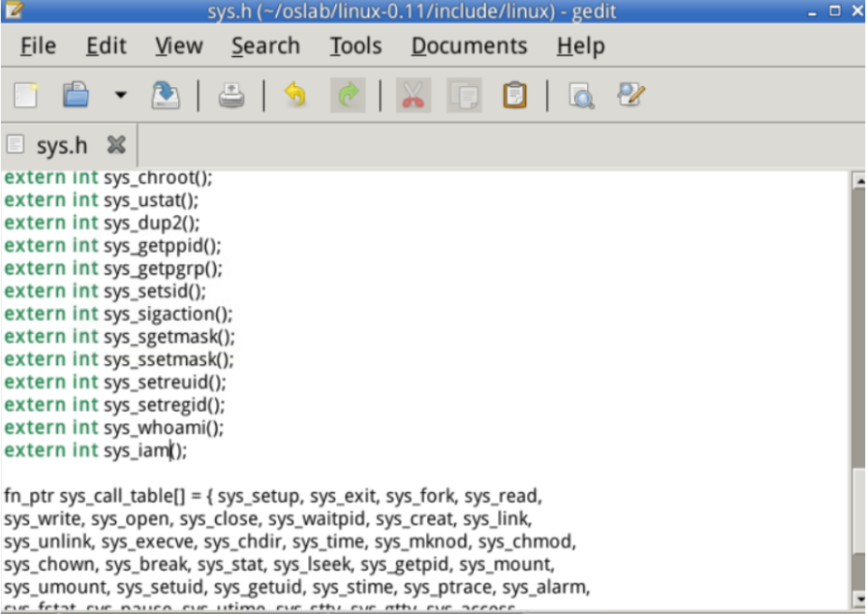
Task: Open the View menu
Action: (x=179, y=46)
